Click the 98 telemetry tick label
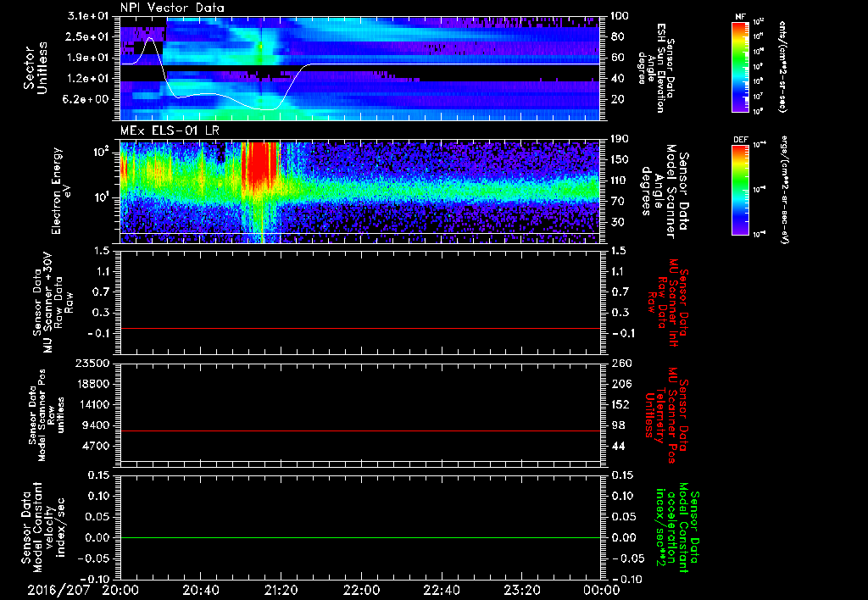The image size is (868, 600). coord(617,425)
